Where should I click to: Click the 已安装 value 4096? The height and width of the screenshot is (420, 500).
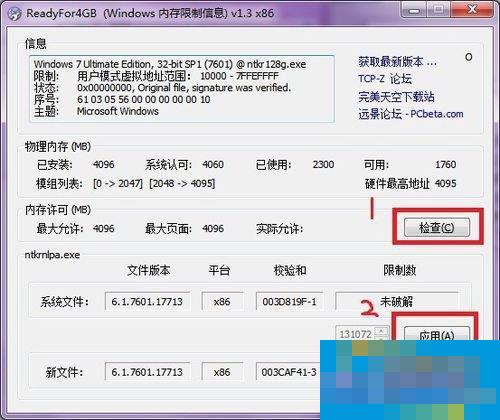tap(103, 164)
